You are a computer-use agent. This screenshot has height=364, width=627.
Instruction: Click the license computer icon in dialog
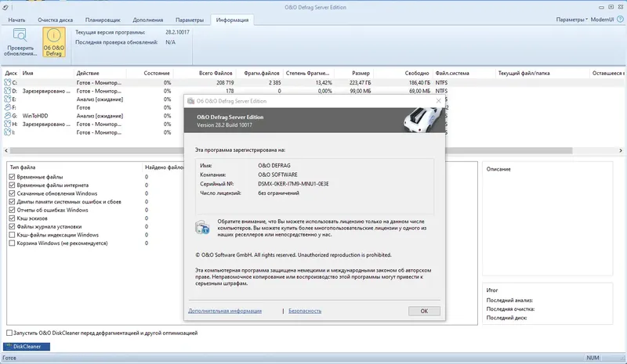pos(202,227)
